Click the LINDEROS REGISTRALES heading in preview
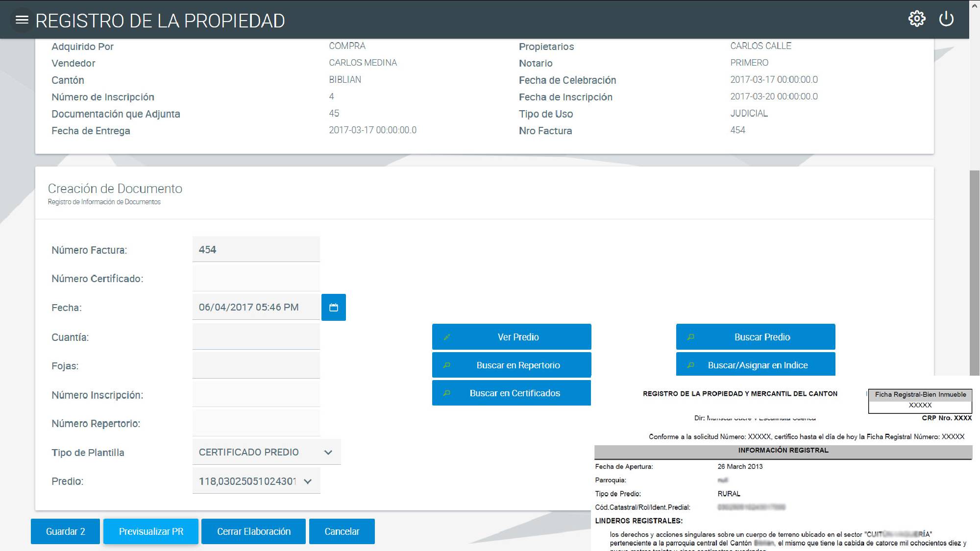 coord(638,521)
